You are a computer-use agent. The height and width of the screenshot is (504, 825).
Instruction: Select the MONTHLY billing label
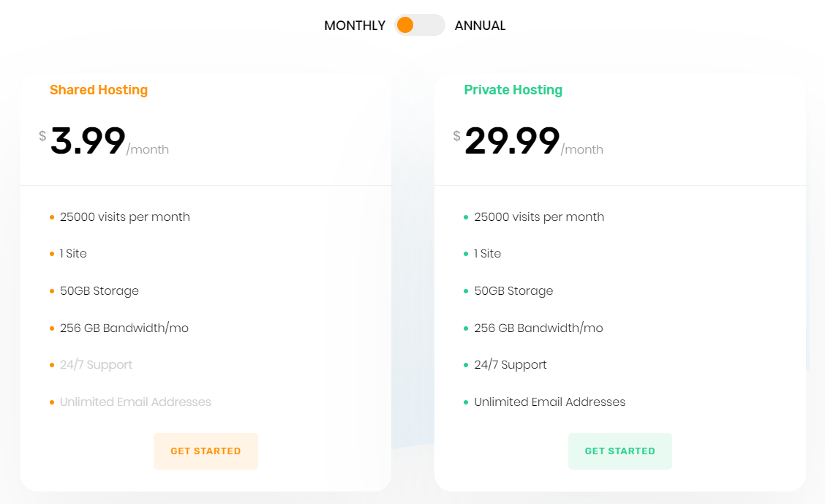pos(355,26)
